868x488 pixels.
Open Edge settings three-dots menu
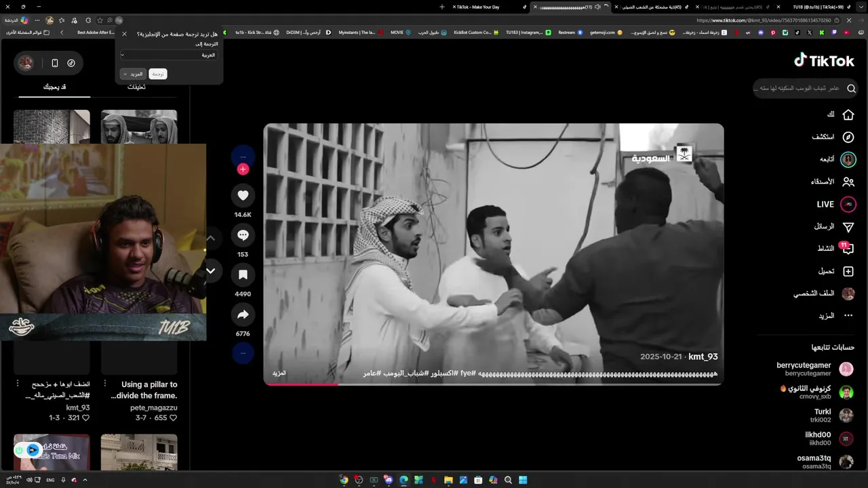[38, 20]
